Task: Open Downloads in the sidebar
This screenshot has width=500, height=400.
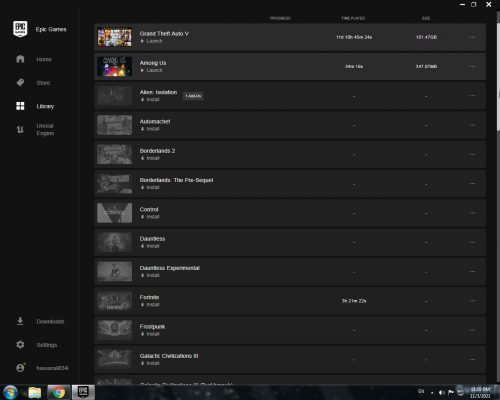Action: click(50, 321)
